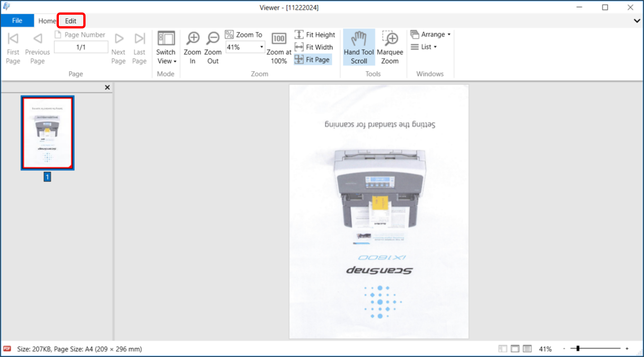The height and width of the screenshot is (357, 644).
Task: Open the File menu tab
Action: point(17,21)
